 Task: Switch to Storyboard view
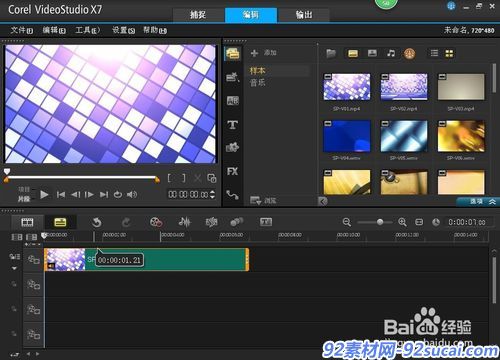click(x=27, y=222)
